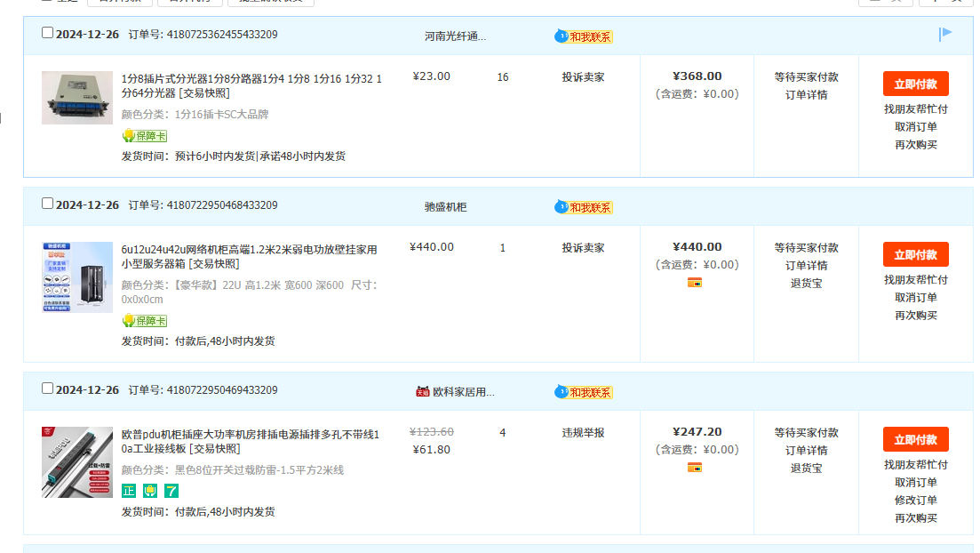The height and width of the screenshot is (553, 980).
Task: Click the 保障卡 badge on the splitter order
Action: point(144,136)
